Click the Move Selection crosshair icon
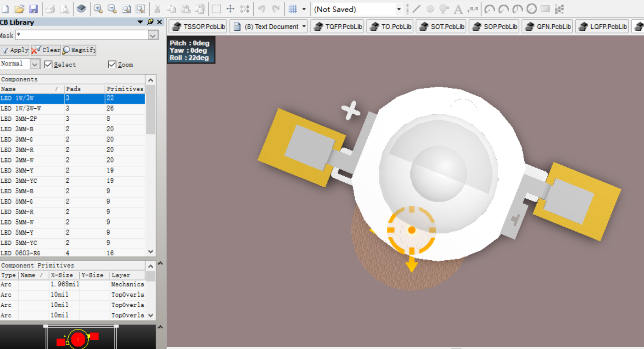 point(230,9)
